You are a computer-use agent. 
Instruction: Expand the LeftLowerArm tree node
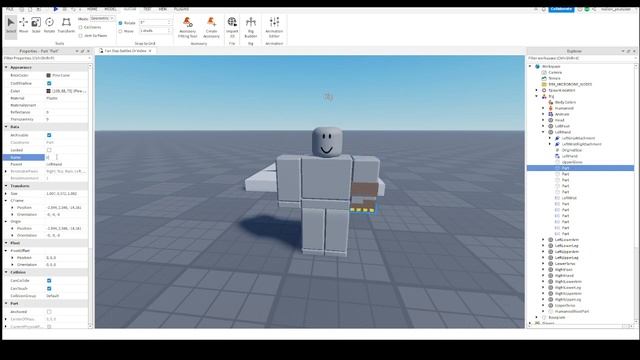click(543, 240)
